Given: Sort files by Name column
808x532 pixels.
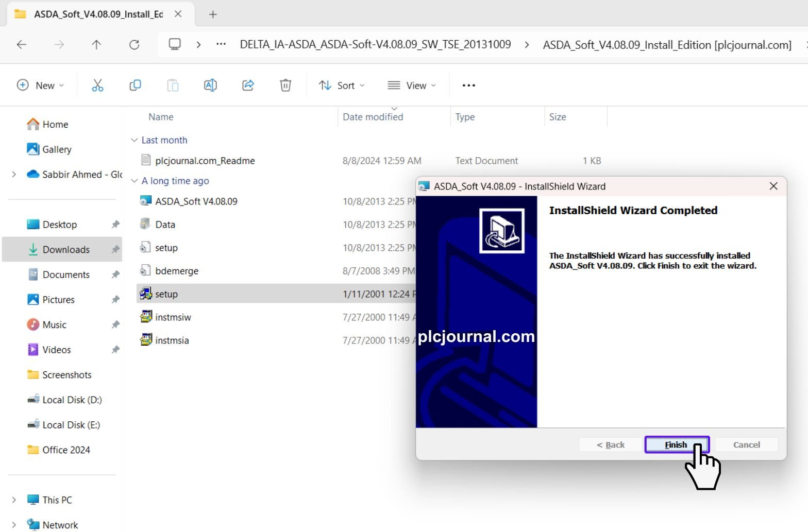Looking at the screenshot, I should click(161, 117).
